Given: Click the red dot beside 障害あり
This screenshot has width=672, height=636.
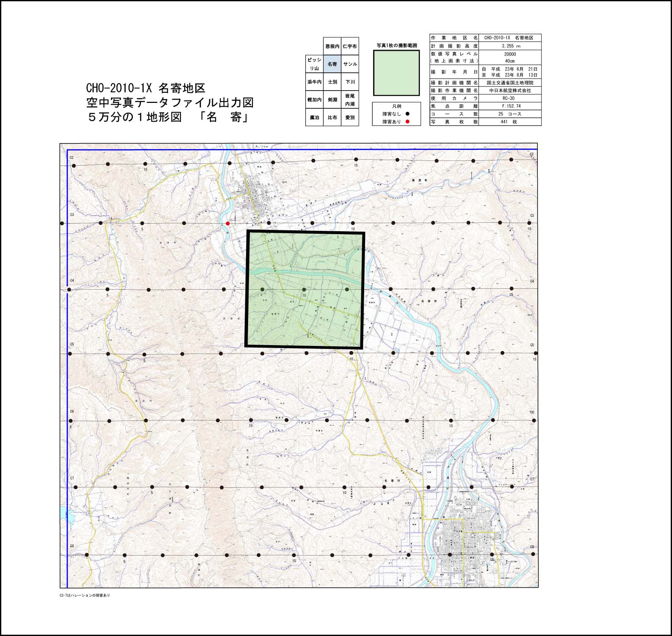Looking at the screenshot, I should click(407, 122).
